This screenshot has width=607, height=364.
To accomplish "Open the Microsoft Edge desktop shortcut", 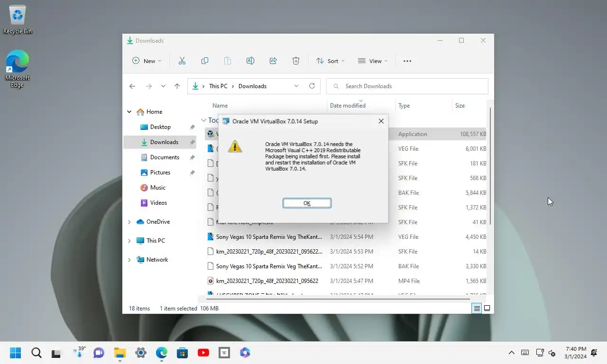I will 18,69.
